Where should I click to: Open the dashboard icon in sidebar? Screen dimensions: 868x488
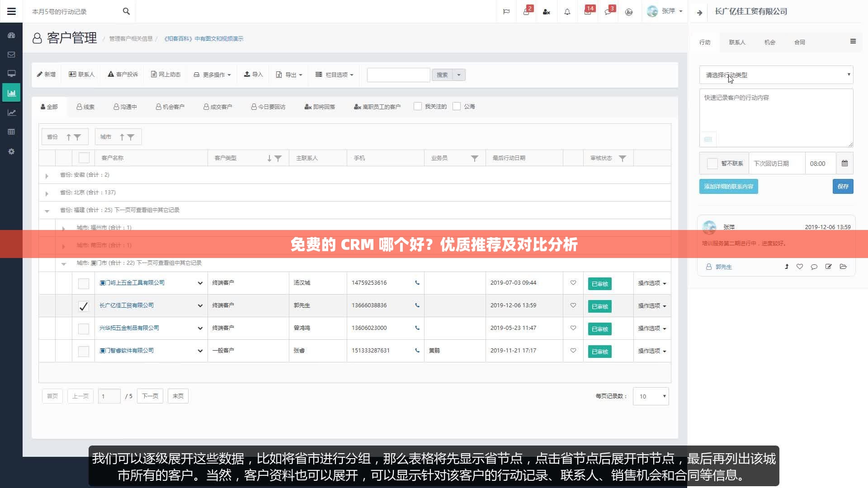(11, 35)
